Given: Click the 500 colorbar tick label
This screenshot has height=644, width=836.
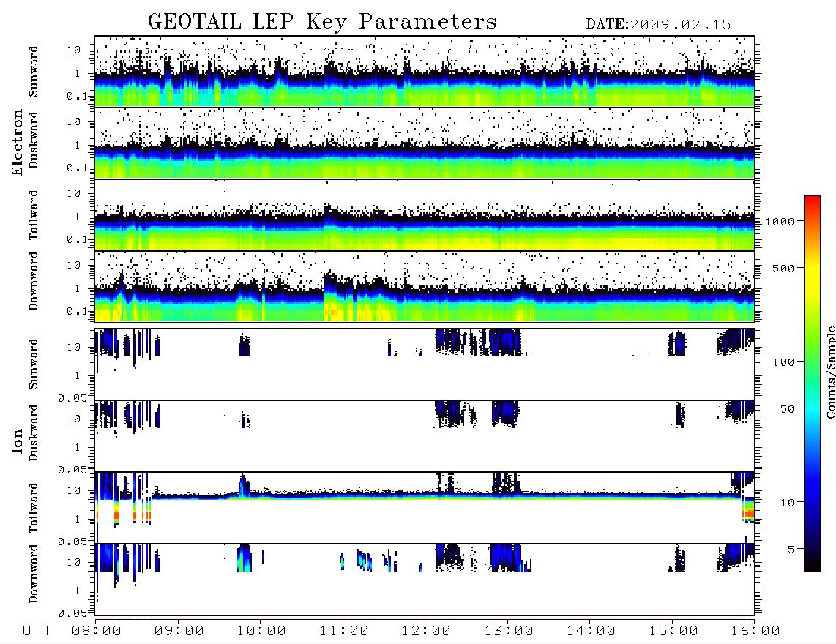Looking at the screenshot, I should 784,268.
